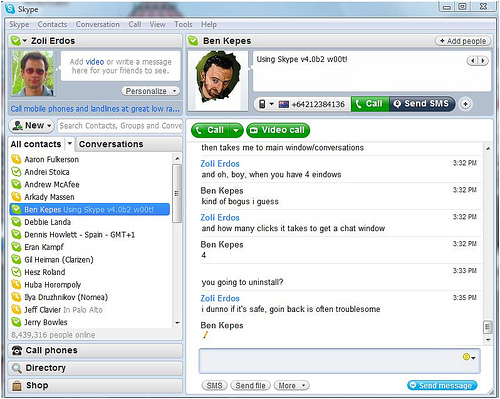Image resolution: width=500 pixels, height=399 pixels.
Task: Open the View menu
Action: [157, 24]
